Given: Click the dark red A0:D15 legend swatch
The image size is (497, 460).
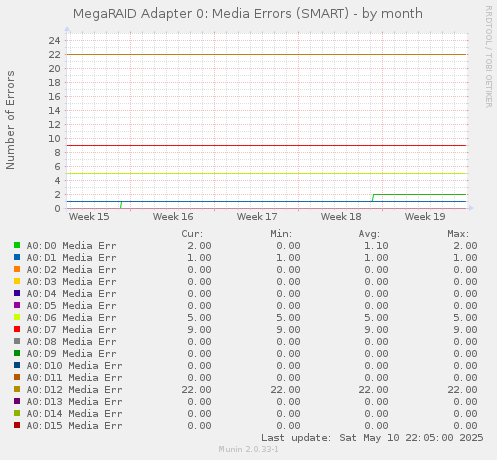Looking at the screenshot, I should (17, 425).
